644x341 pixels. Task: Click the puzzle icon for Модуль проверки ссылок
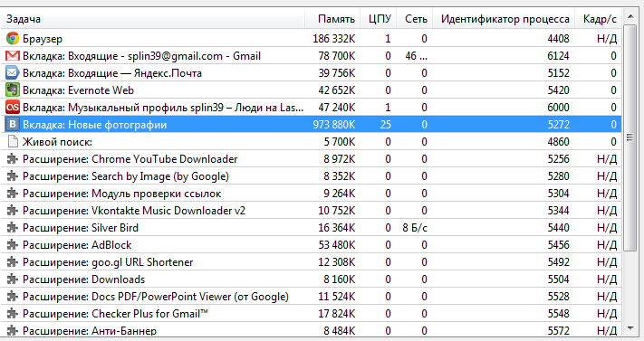coord(13,194)
